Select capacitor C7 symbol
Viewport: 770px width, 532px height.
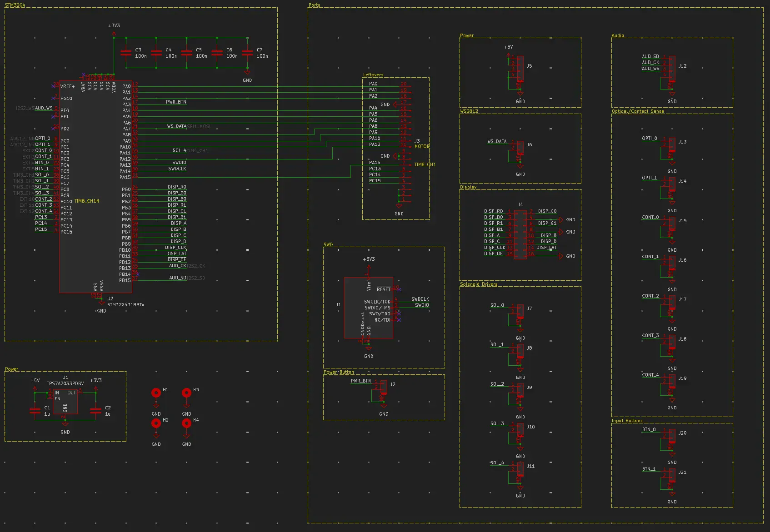247,53
